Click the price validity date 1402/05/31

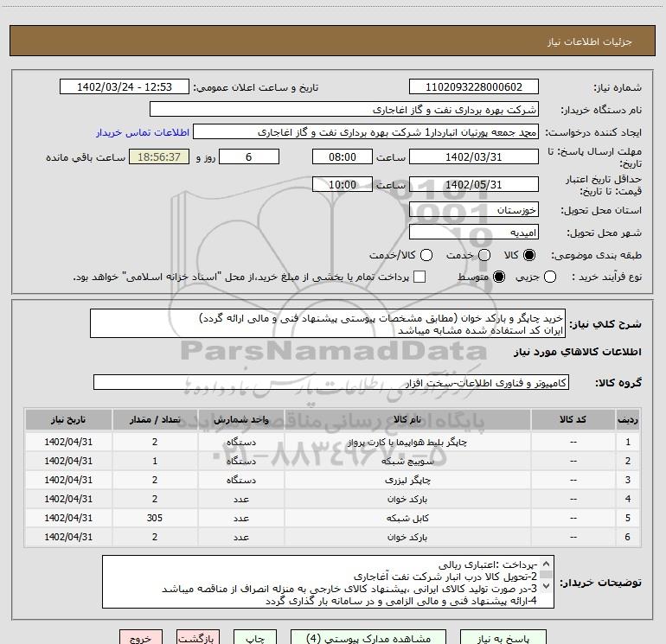click(474, 184)
